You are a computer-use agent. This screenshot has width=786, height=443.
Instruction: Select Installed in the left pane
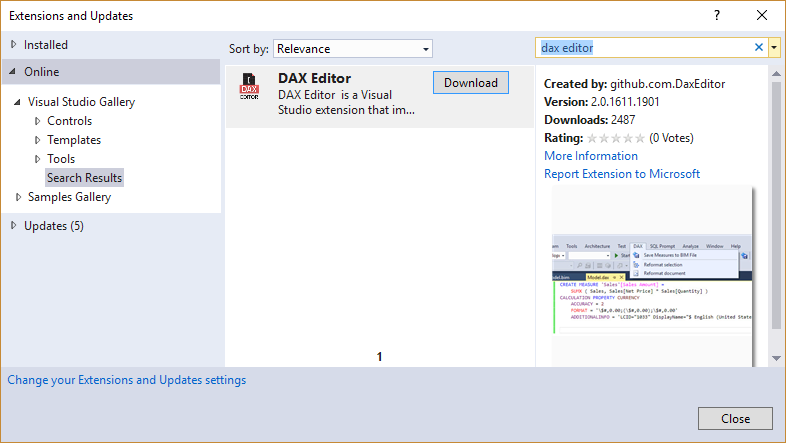pyautogui.click(x=46, y=45)
